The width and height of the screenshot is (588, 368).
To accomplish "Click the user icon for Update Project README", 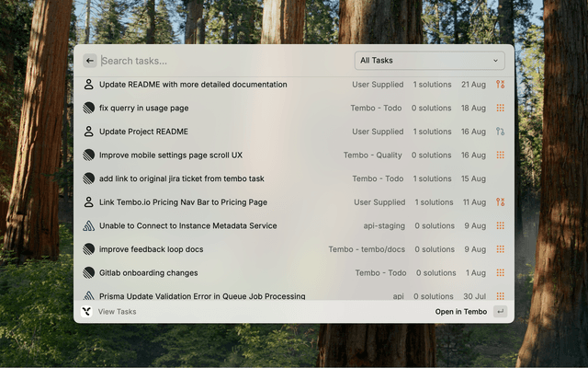I will (x=89, y=132).
